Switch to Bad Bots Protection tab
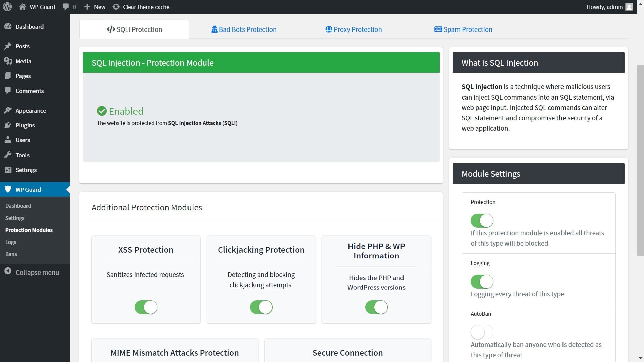 [x=244, y=29]
